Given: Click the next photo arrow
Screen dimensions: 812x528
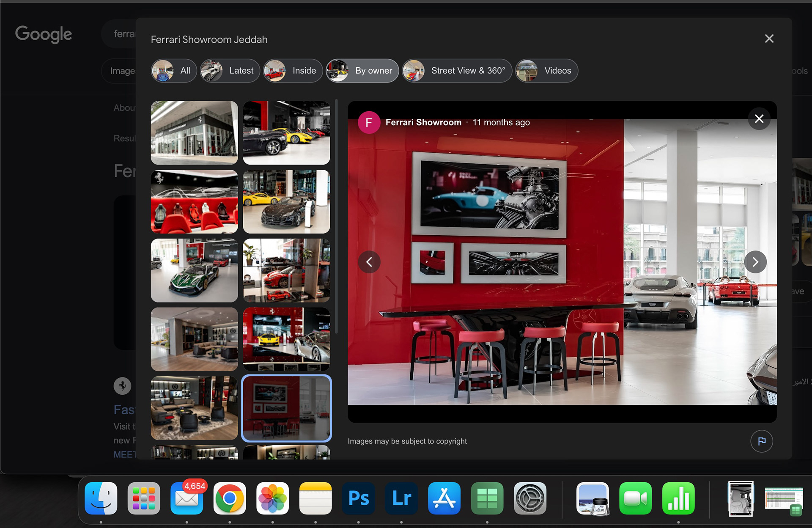Looking at the screenshot, I should click(x=755, y=262).
